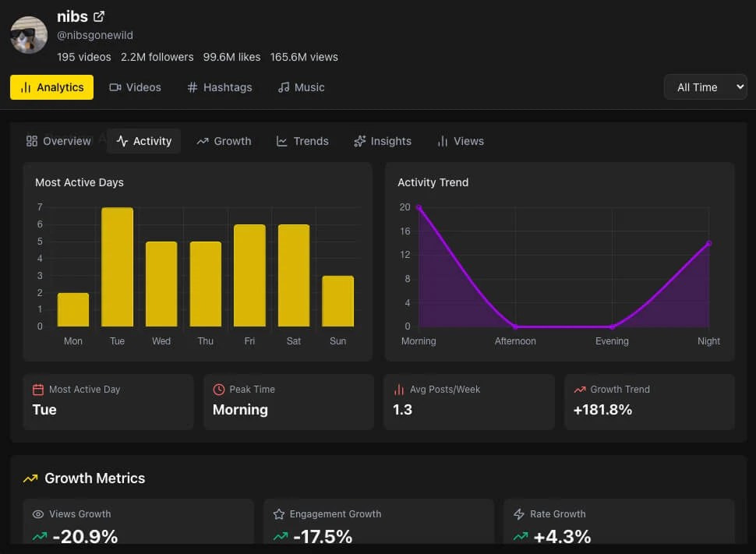
Task: Click the nibs profile avatar
Action: [29, 35]
